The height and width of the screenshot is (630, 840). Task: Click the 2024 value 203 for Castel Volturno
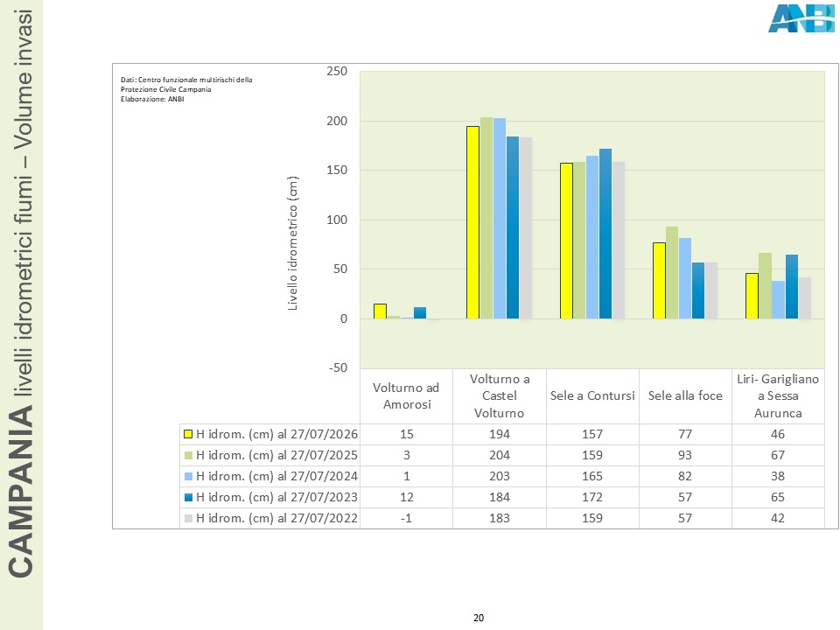(500, 476)
